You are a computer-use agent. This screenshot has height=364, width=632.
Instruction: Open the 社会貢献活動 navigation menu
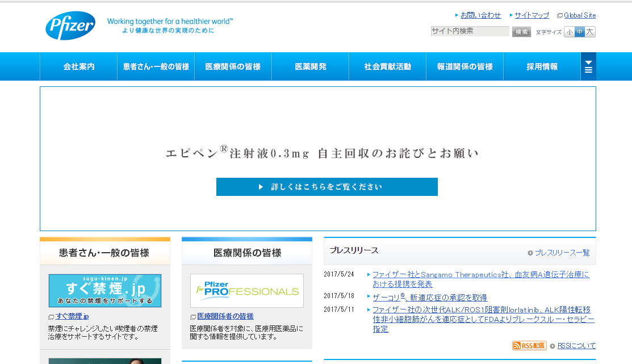[387, 66]
